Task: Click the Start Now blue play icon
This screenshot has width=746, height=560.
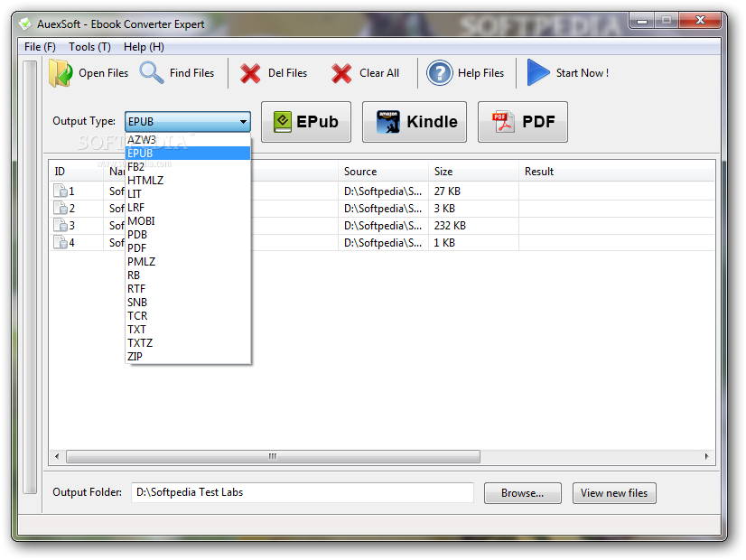Action: coord(538,73)
